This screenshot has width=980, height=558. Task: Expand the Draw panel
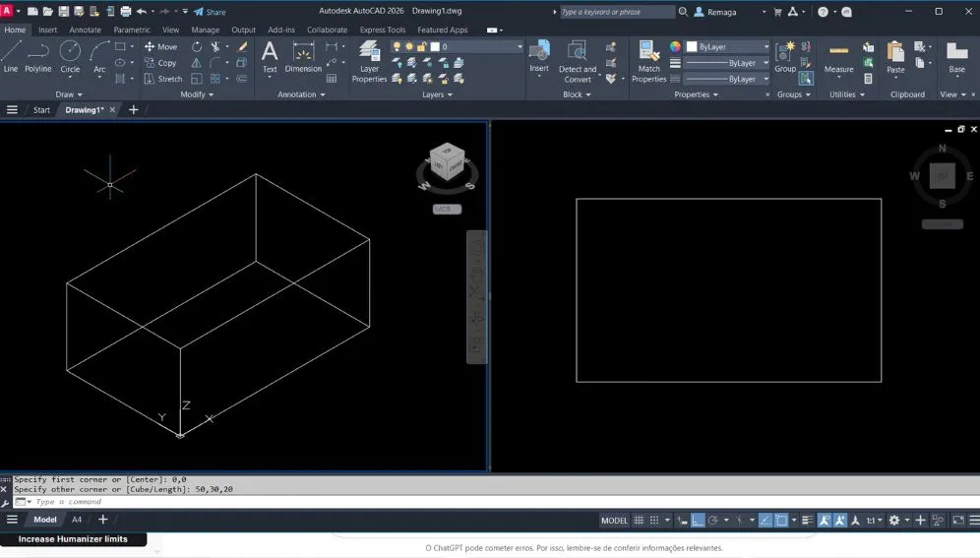[x=69, y=94]
